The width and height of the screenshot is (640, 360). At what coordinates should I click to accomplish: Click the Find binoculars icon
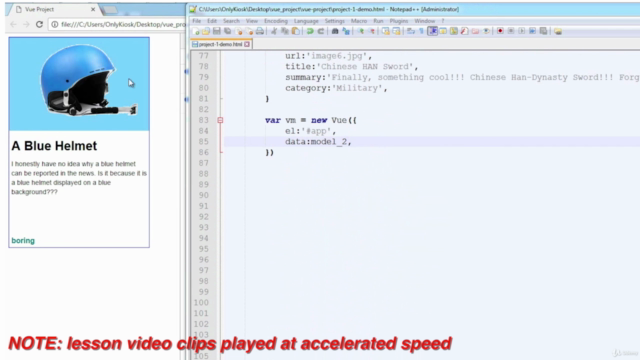tap(335, 31)
